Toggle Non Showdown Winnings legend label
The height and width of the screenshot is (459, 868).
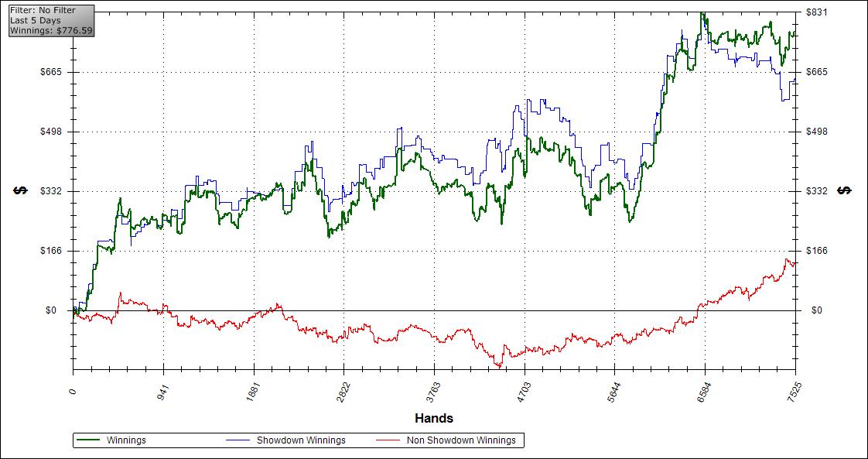[x=460, y=440]
